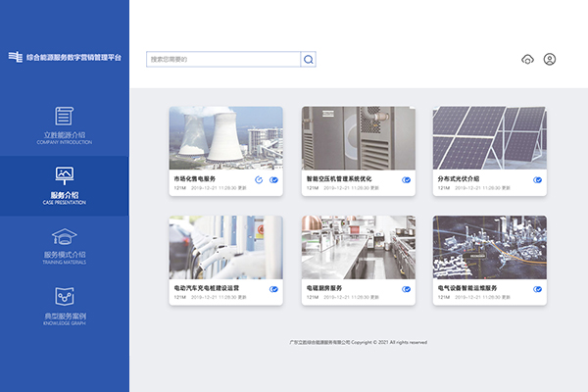
Task: Click the search magnifier icon
Action: pyautogui.click(x=309, y=60)
